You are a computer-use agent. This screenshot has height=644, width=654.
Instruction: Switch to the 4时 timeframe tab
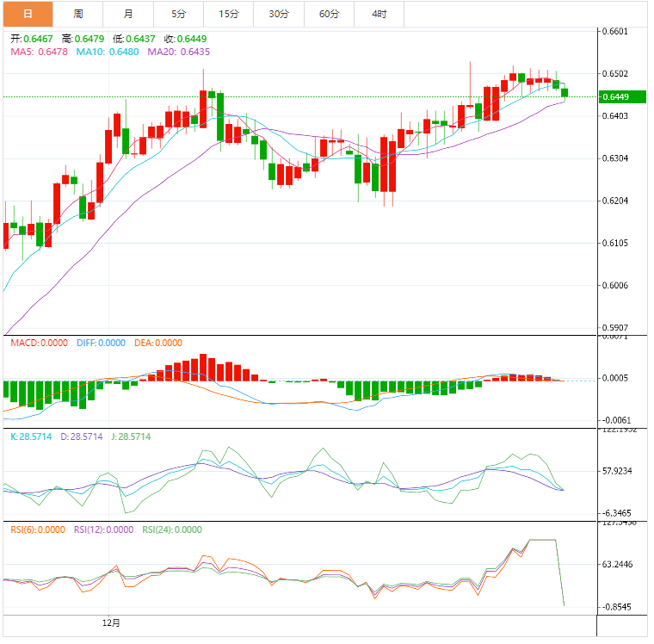pos(379,14)
